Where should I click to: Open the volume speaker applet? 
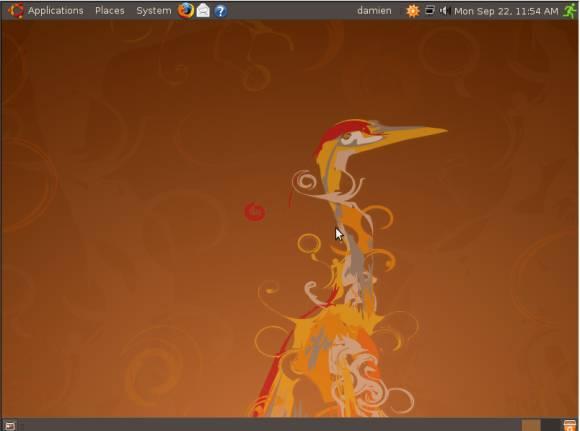[x=444, y=11]
